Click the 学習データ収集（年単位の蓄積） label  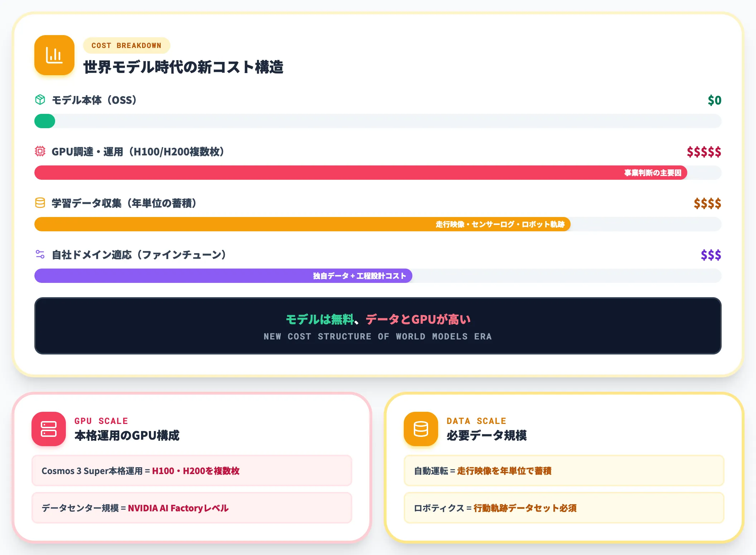point(124,203)
